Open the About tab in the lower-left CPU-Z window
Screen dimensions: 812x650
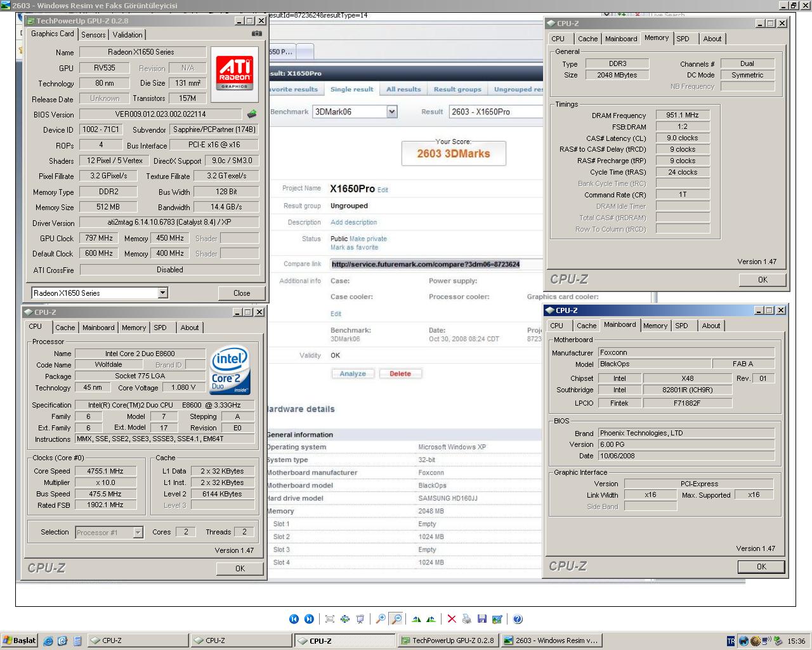pyautogui.click(x=190, y=328)
